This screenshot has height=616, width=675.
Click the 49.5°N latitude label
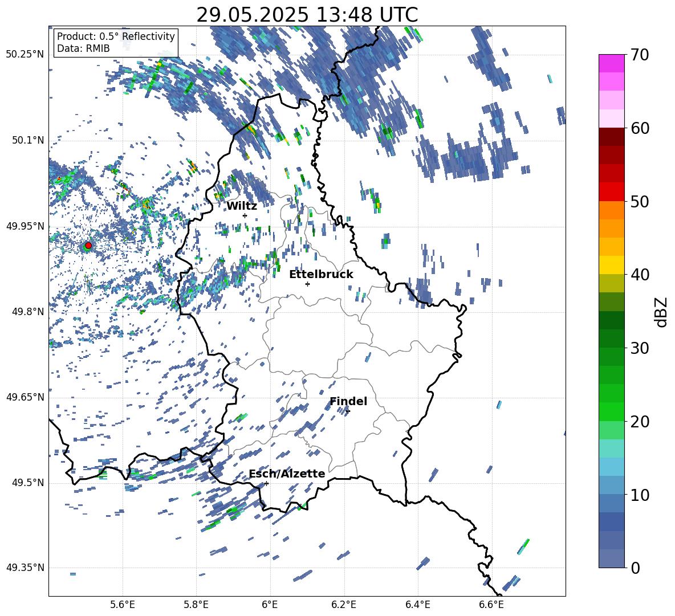(28, 482)
